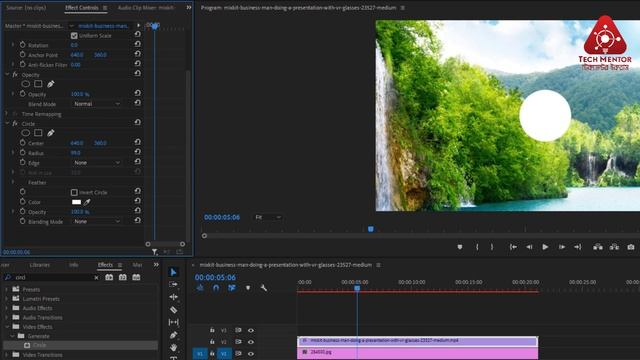Go to In point
The height and width of the screenshot is (360, 640).
[513, 247]
